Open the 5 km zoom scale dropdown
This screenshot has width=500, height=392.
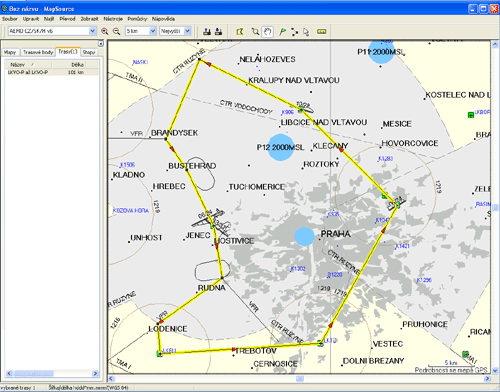(141, 31)
